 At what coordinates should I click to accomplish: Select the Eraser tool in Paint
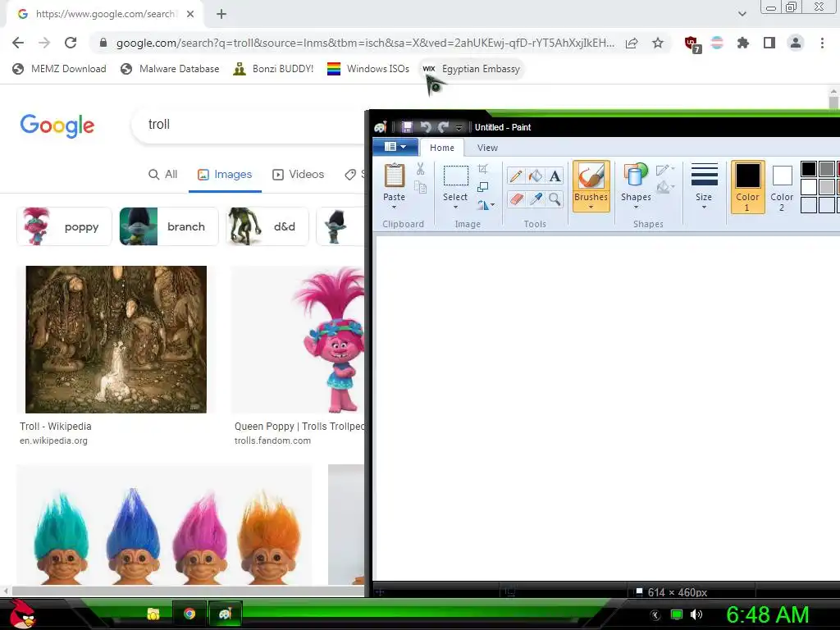pyautogui.click(x=516, y=199)
